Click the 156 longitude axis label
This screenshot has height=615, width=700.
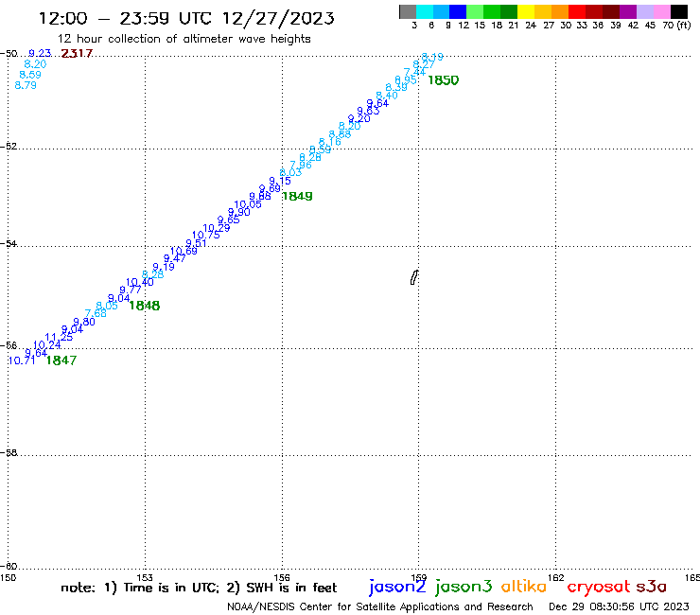tap(282, 578)
